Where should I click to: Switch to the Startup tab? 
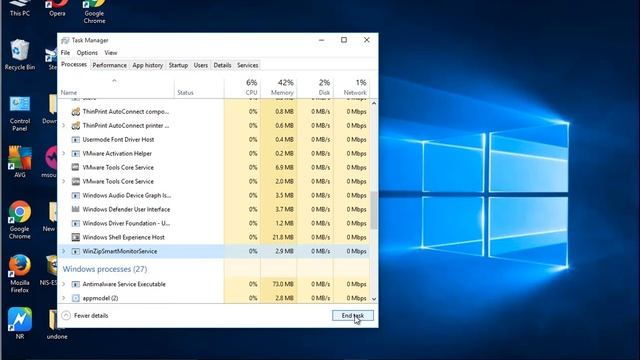coord(178,65)
